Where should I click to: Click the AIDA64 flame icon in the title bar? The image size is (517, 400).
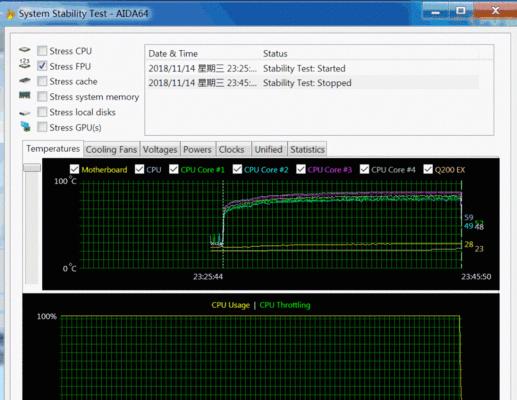[x=11, y=14]
